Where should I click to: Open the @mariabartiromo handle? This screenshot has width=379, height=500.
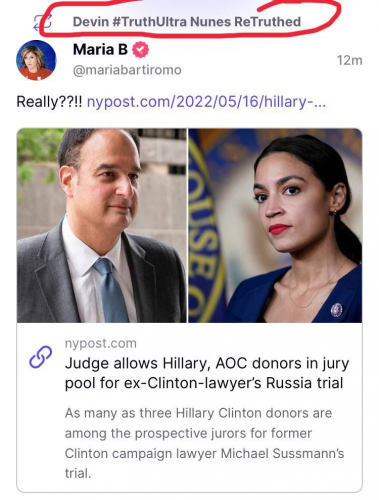click(127, 70)
